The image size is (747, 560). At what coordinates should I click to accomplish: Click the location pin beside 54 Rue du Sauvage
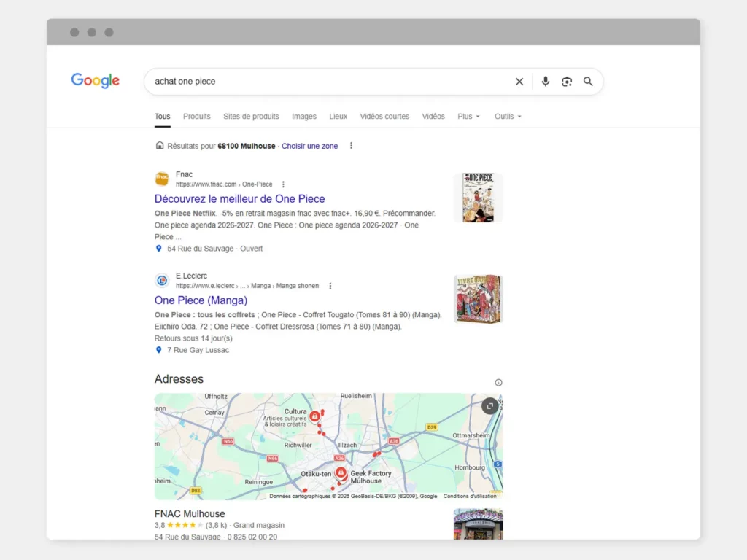[159, 249]
